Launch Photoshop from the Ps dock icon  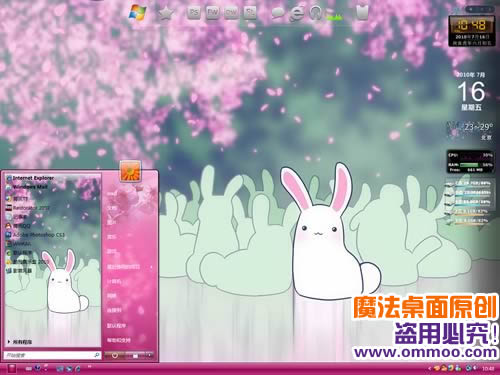click(194, 13)
